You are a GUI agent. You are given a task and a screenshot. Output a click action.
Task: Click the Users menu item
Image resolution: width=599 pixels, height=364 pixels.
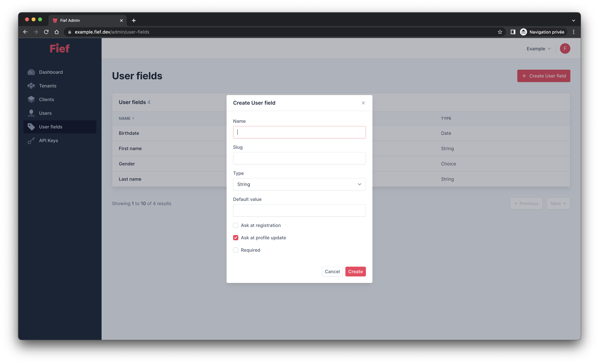coord(45,113)
